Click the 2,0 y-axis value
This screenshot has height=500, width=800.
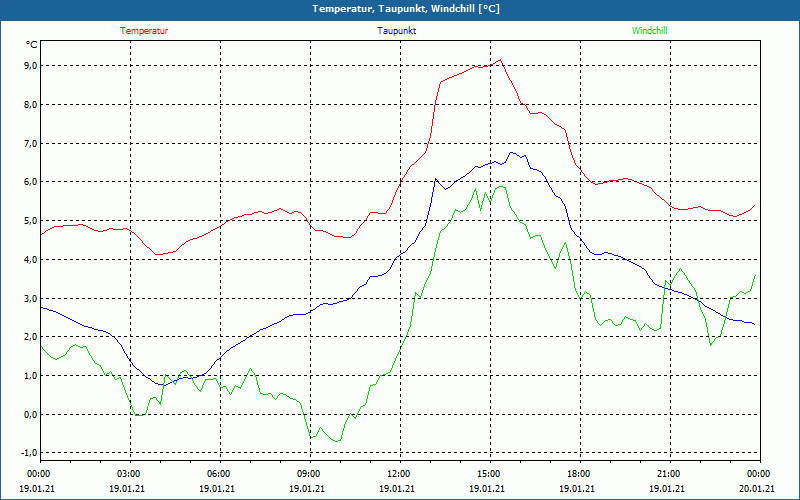(31, 337)
